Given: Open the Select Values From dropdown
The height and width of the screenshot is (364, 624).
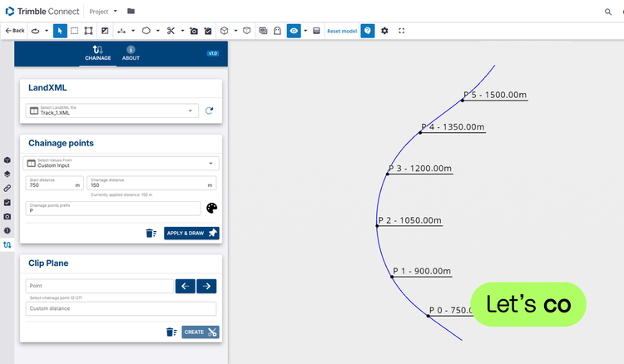Looking at the screenshot, I should 121,163.
